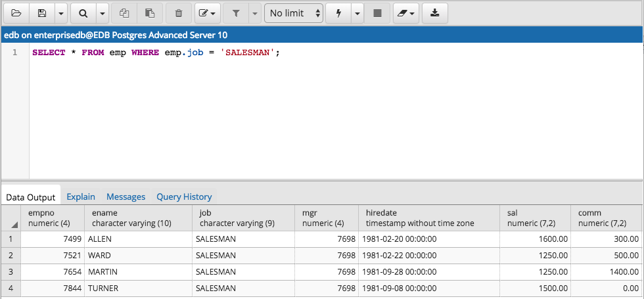Click empno cell 7844
644x299 pixels.
(x=53, y=288)
